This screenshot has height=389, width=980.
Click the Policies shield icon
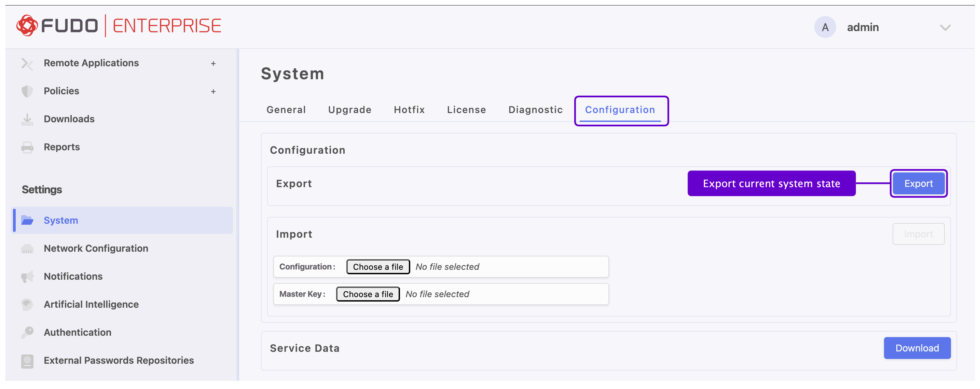[27, 91]
